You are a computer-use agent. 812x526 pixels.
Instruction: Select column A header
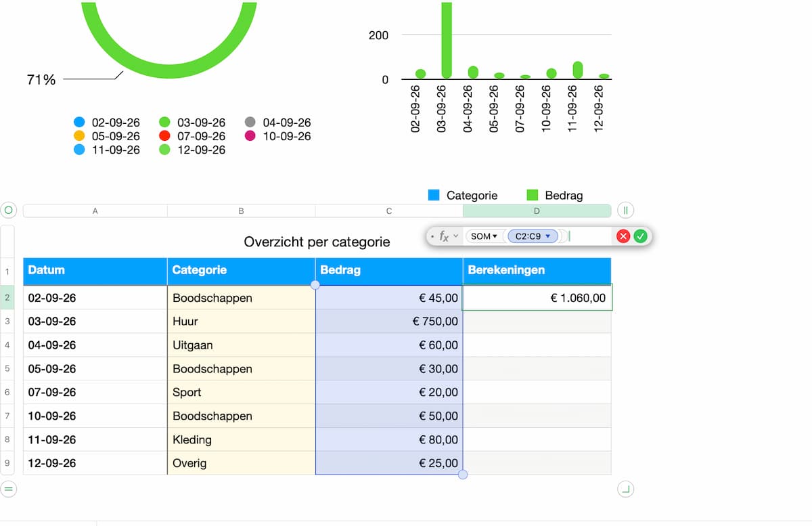coord(95,211)
